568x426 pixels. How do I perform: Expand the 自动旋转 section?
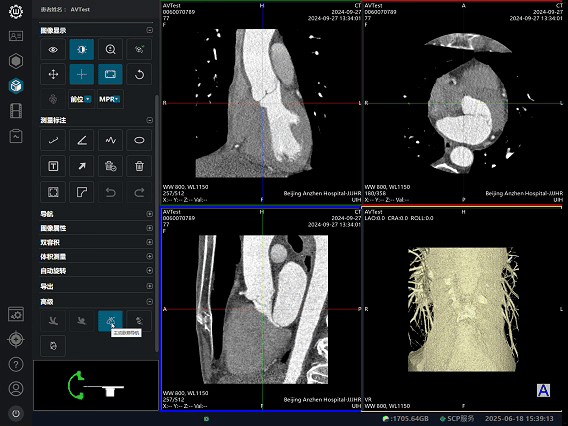coord(149,271)
